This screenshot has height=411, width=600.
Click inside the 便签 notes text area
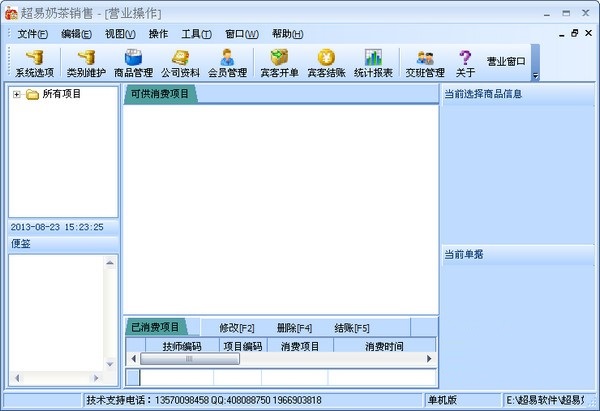tap(56, 314)
